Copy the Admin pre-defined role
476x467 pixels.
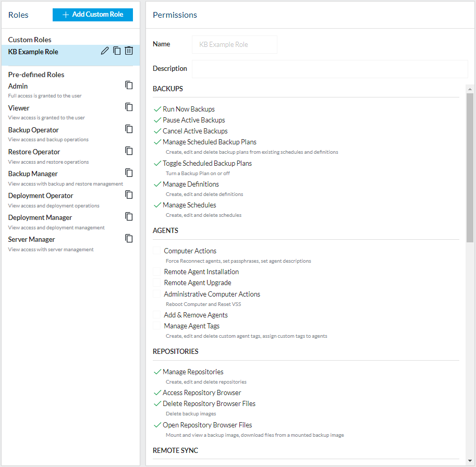tap(129, 85)
